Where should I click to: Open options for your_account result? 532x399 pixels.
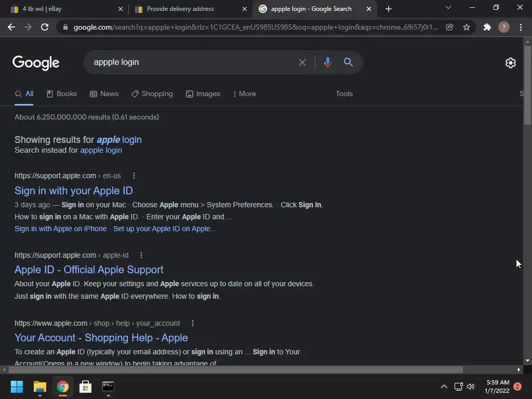[193, 323]
